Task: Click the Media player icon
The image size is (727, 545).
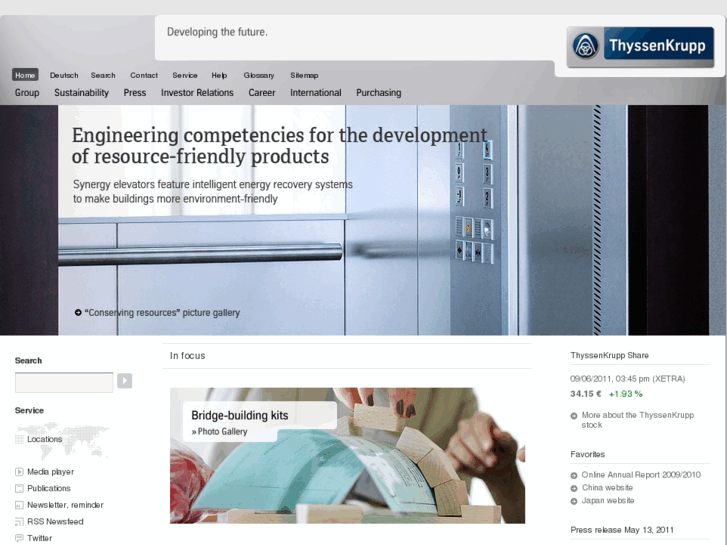Action: 19,472
